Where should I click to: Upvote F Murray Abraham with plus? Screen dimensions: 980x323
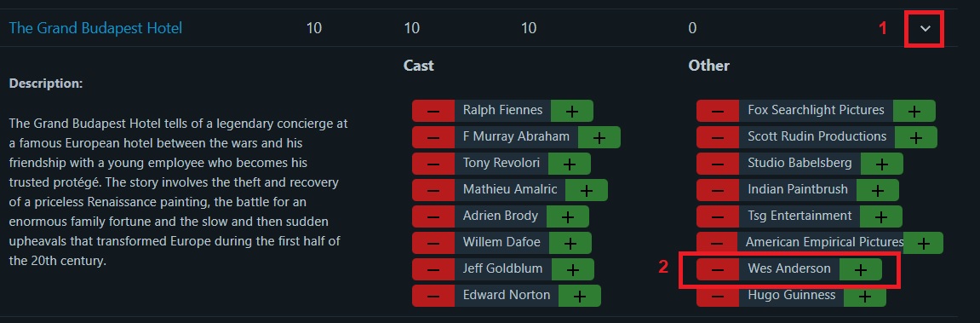click(x=599, y=137)
